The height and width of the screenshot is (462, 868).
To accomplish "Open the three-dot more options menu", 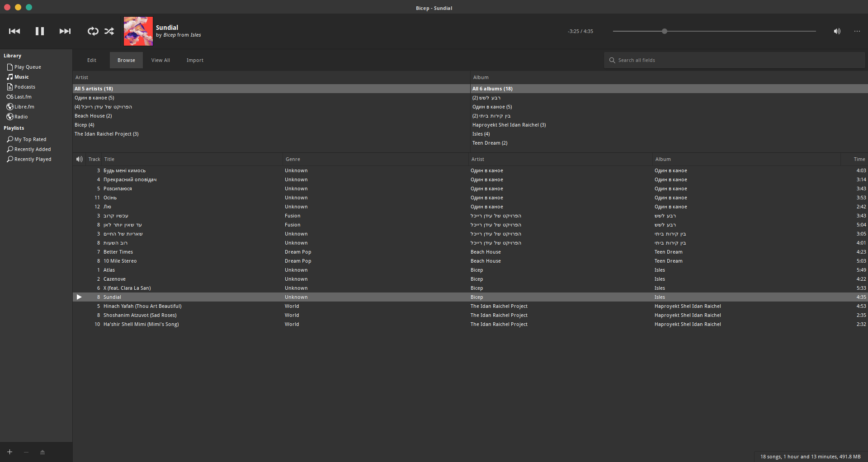I will coord(857,31).
